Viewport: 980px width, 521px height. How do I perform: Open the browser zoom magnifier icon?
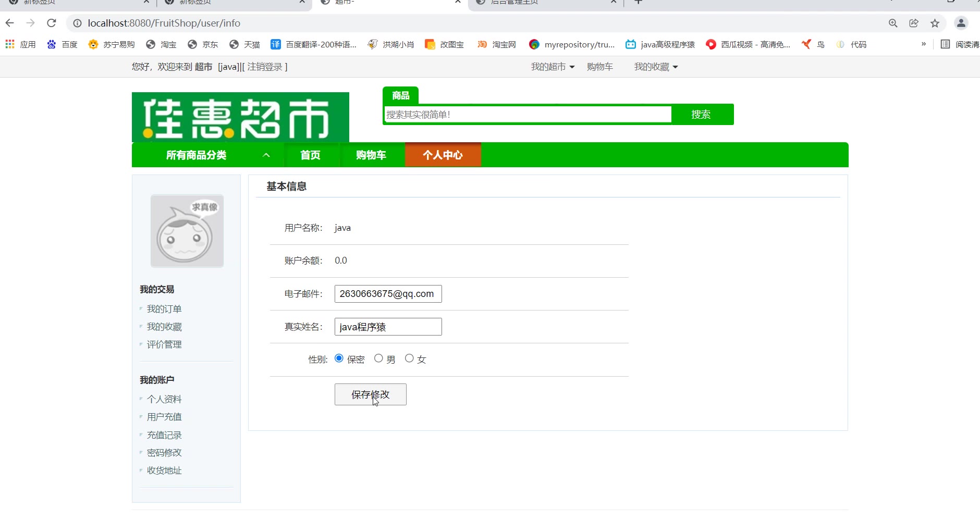pyautogui.click(x=893, y=23)
